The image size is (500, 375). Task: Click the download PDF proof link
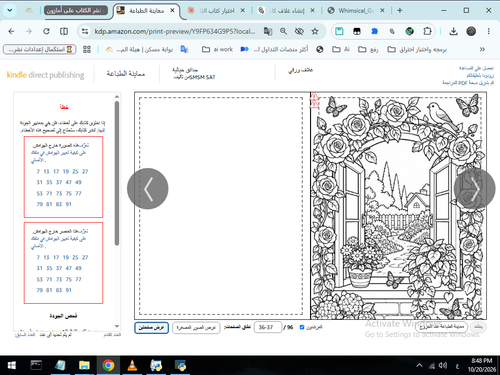coord(468,82)
